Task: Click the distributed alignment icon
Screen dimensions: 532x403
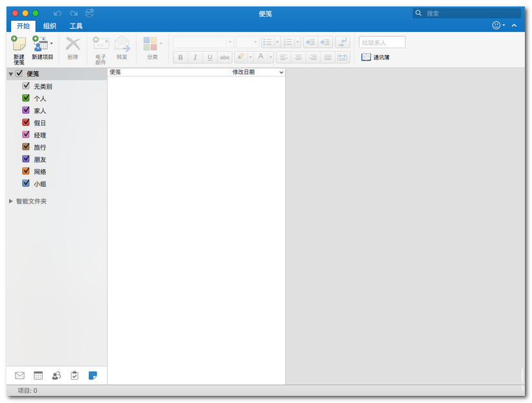Action: click(x=343, y=57)
